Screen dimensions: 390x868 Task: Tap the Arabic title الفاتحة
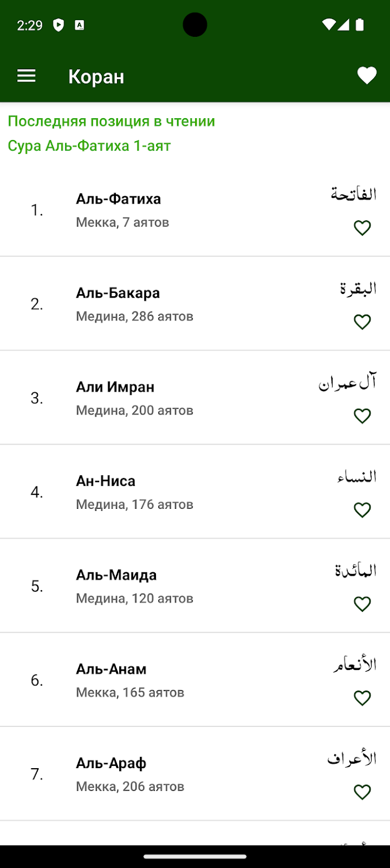[x=354, y=194]
